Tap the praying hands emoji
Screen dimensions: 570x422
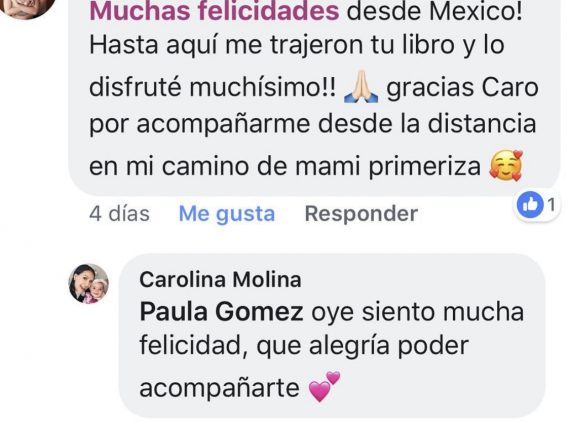coord(361,87)
